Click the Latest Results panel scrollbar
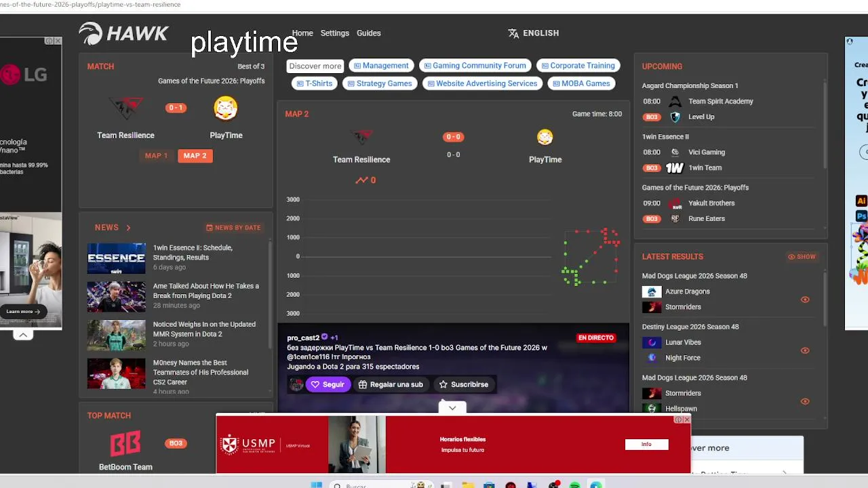This screenshot has width=868, height=488. (825, 298)
